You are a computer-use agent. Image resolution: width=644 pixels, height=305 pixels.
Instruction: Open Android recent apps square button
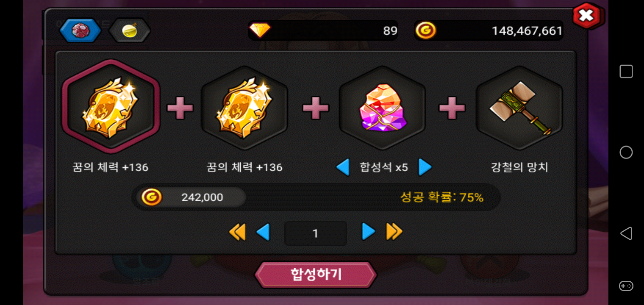coord(626,71)
